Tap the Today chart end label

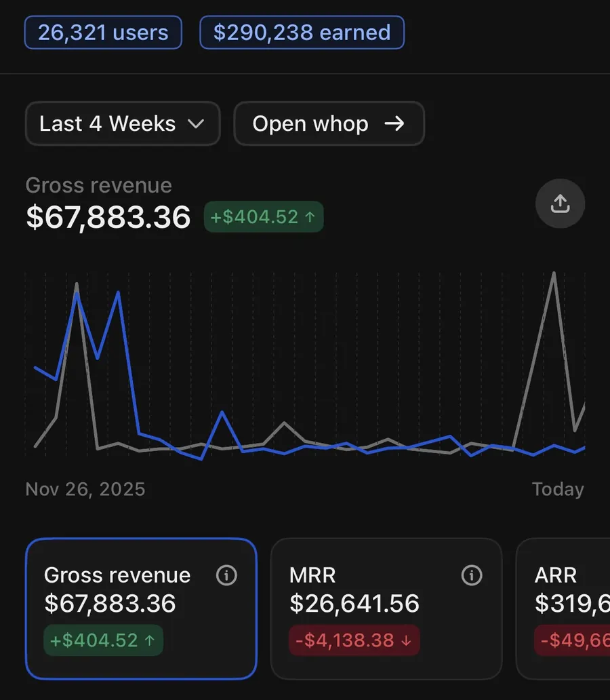point(558,489)
